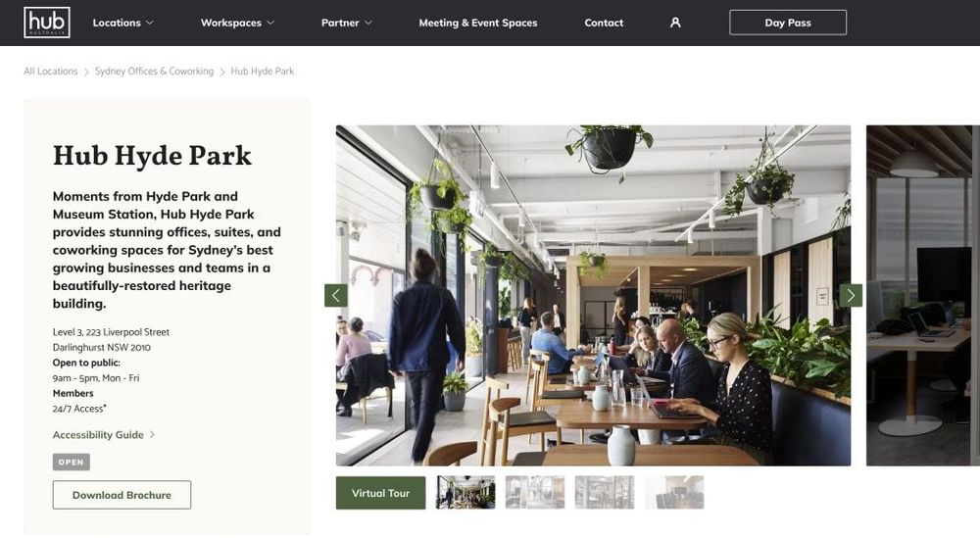Go to previous gallery image arrow
980x538 pixels.
pyautogui.click(x=335, y=296)
